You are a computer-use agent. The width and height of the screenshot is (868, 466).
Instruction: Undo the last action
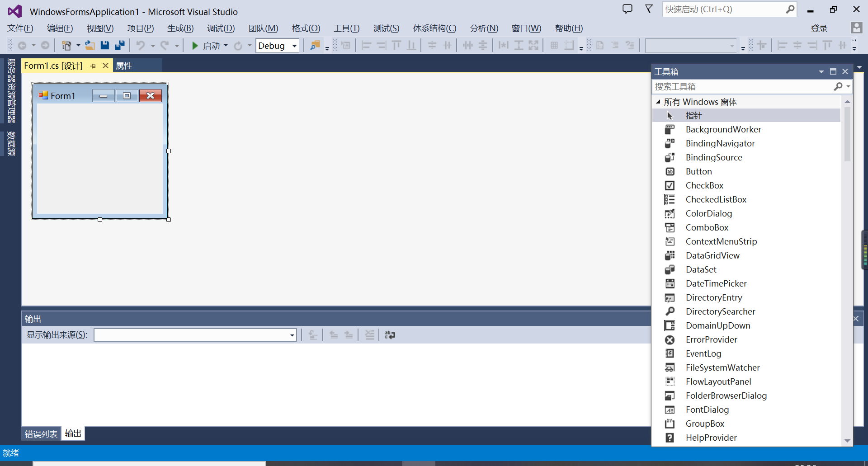click(x=141, y=45)
